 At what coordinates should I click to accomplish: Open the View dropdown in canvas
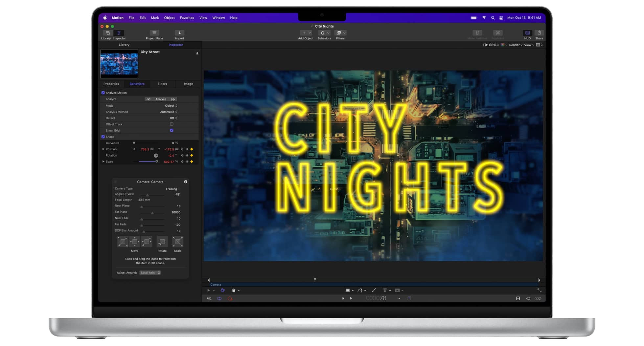(x=529, y=45)
